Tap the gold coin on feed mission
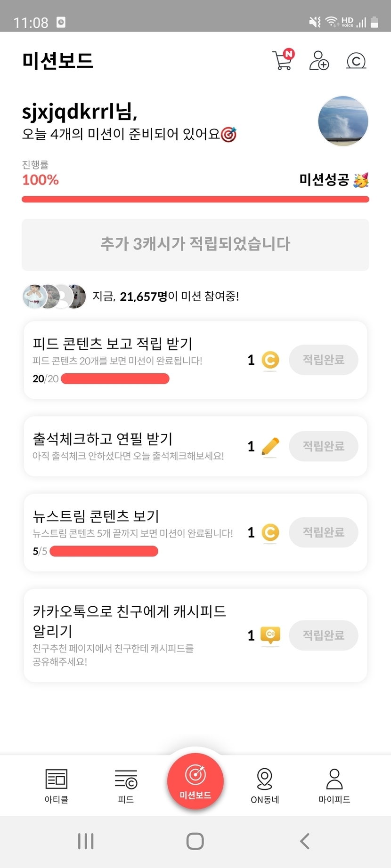 coord(270,360)
